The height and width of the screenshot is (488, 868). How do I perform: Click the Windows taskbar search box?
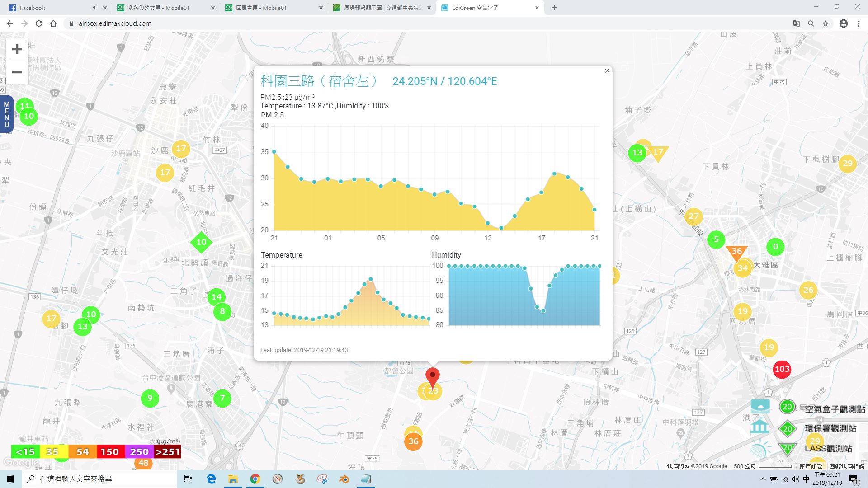[x=99, y=479]
